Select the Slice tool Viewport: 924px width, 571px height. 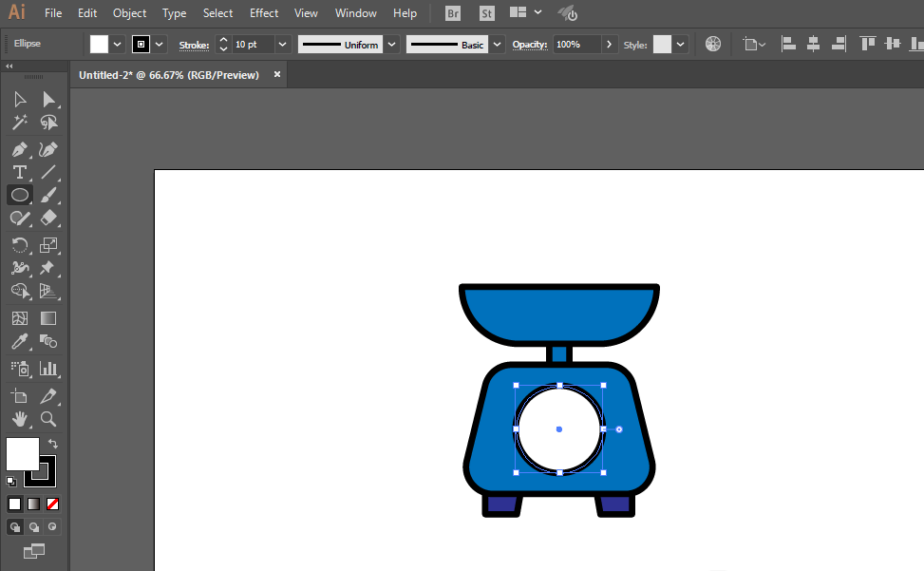(x=48, y=396)
